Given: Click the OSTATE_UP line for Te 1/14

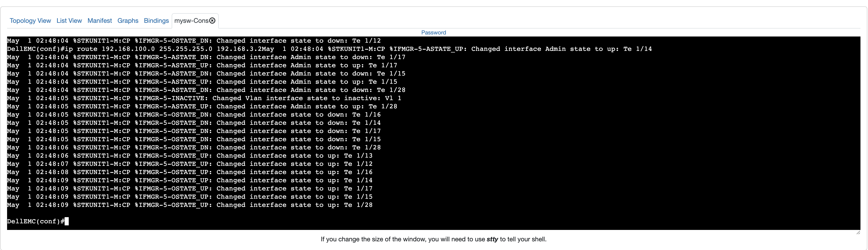Looking at the screenshot, I should click(190, 180).
